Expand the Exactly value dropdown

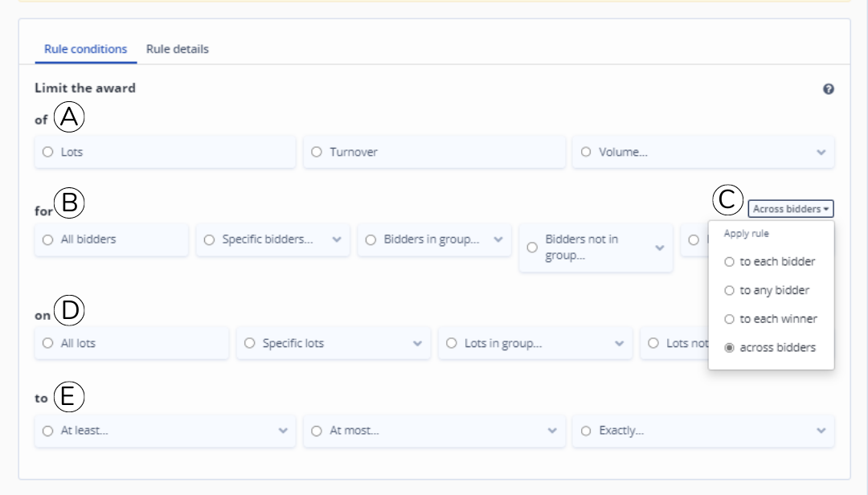[x=821, y=431]
